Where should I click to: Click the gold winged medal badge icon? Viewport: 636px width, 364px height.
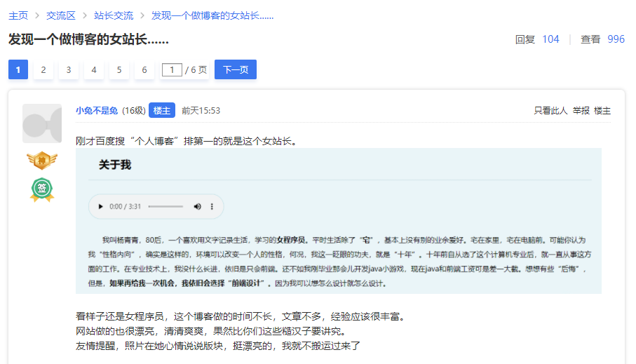pos(42,161)
